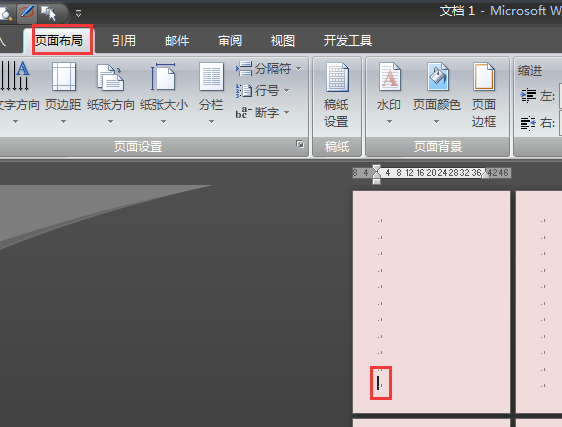This screenshot has height=427, width=562.
Task: Click the left indent 左 icon
Action: (528, 96)
